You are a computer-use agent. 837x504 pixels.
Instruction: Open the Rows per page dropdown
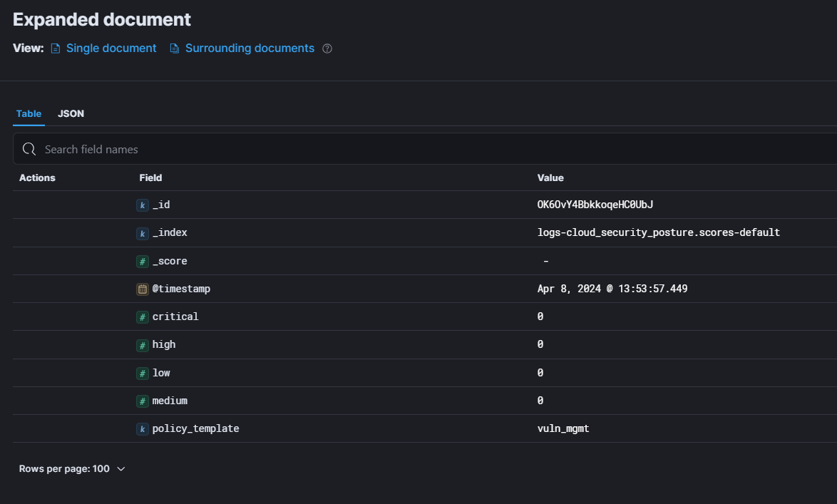72,469
